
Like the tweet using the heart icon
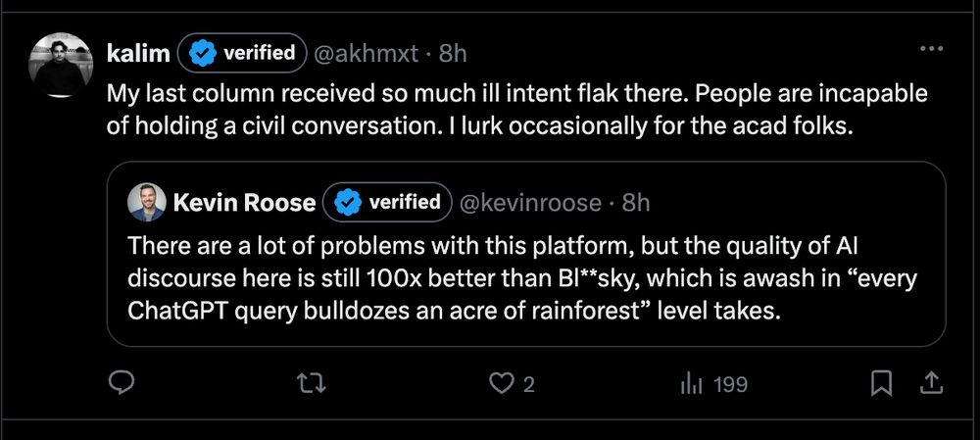tap(501, 384)
